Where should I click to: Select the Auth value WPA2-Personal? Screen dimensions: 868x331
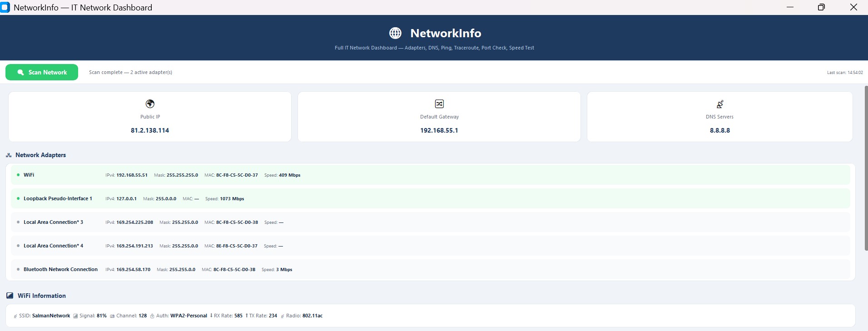point(188,316)
